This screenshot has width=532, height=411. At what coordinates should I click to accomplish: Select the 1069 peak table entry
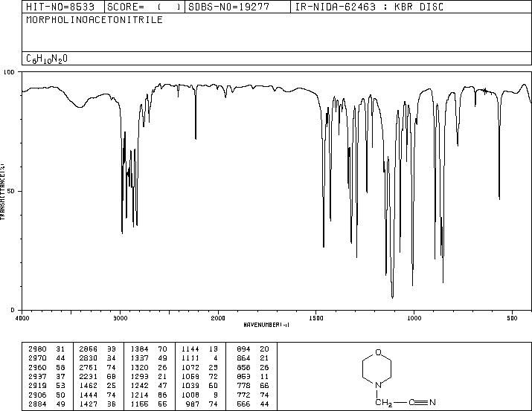point(199,376)
